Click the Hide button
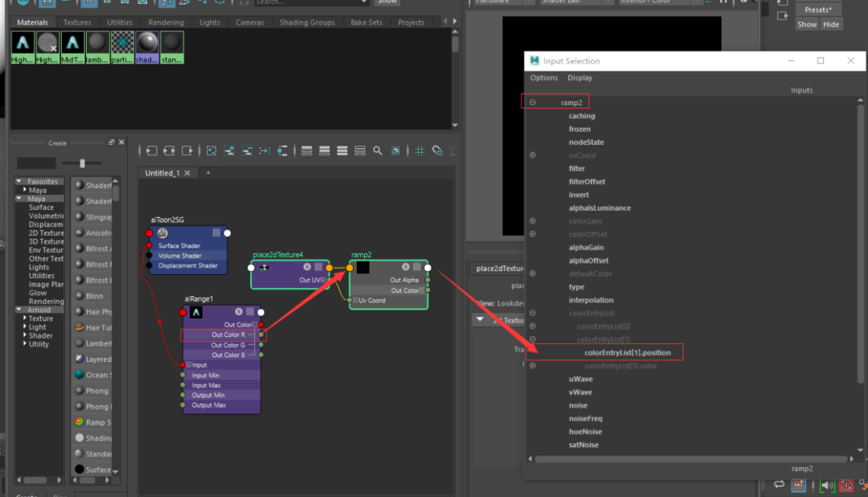The width and height of the screenshot is (868, 497). pyautogui.click(x=831, y=24)
